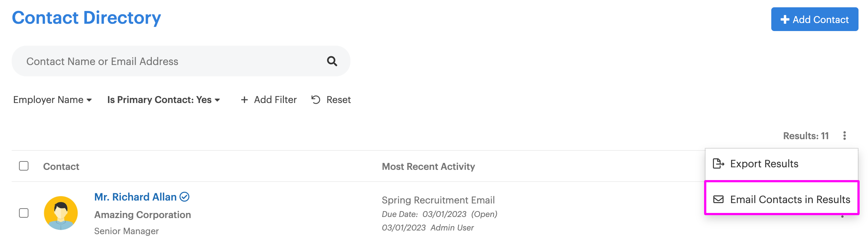
Task: Click Richard Allan's avatar thumbnail
Action: click(61, 213)
